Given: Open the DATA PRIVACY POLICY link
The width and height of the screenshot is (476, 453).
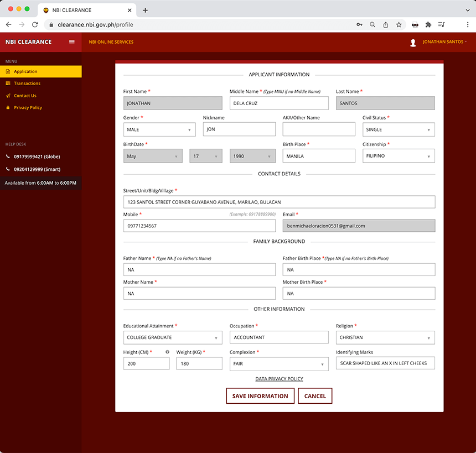Looking at the screenshot, I should pos(279,378).
